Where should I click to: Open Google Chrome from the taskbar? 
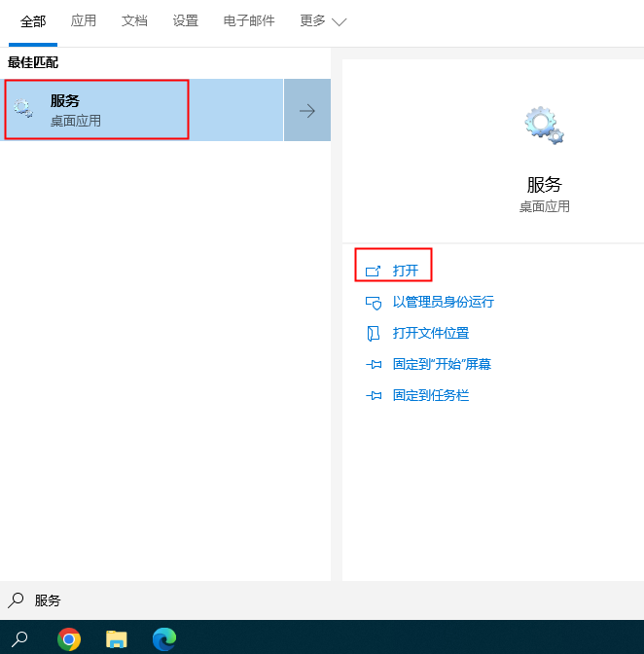pyautogui.click(x=68, y=638)
